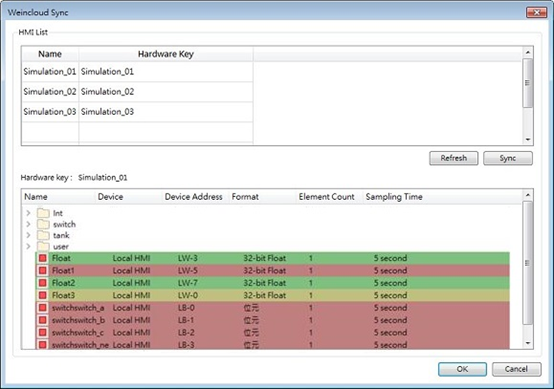Click the Int folder icon
The width and height of the screenshot is (554, 389).
43,213
